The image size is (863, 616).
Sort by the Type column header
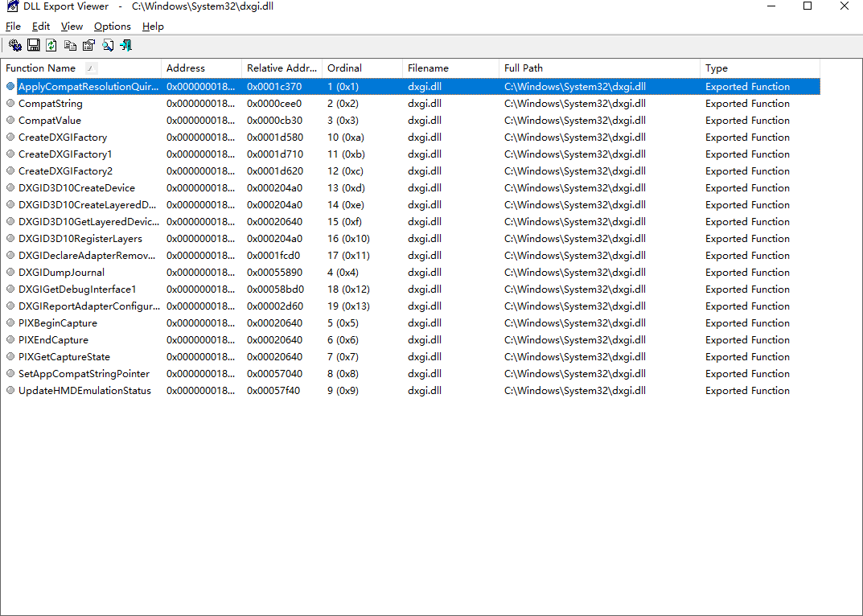[760, 68]
